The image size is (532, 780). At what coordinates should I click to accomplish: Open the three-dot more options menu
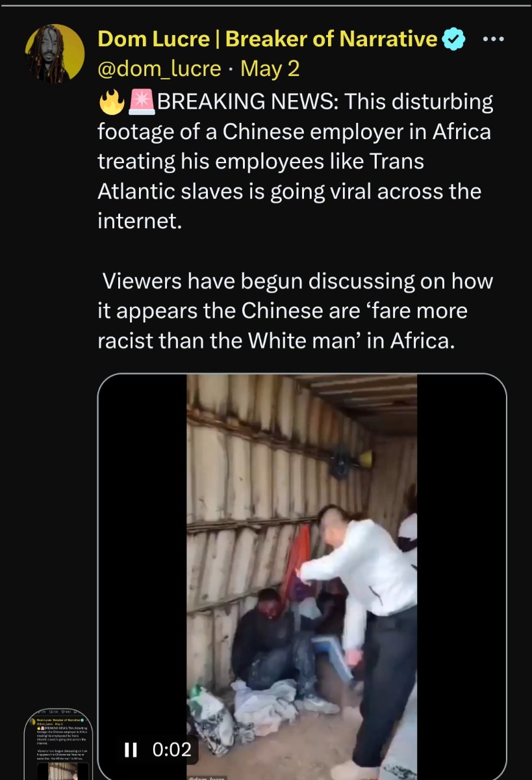point(493,39)
